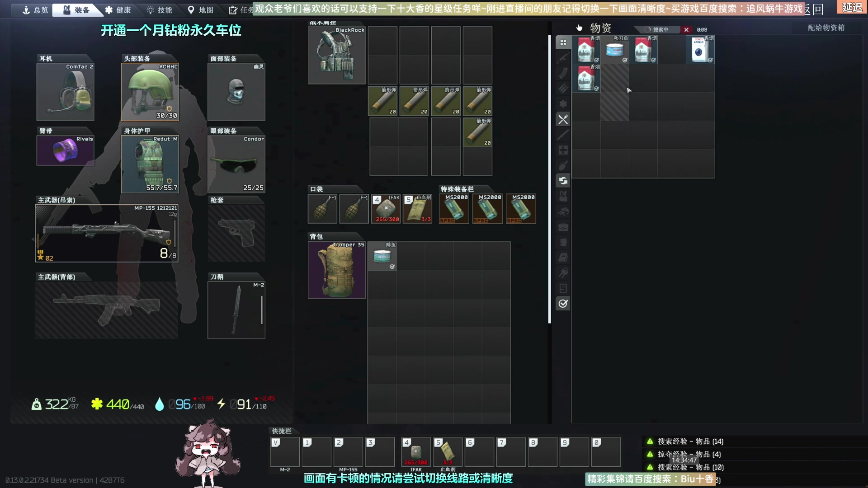Screen dimensions: 868x488
Task: Select the Apollo cigarettes in loot grid
Action: [700, 50]
